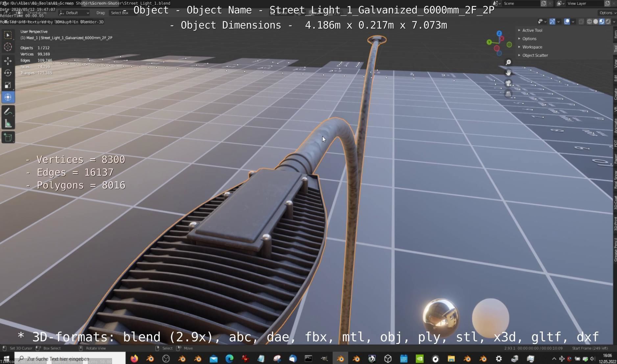Switch to solid shading

tap(595, 22)
